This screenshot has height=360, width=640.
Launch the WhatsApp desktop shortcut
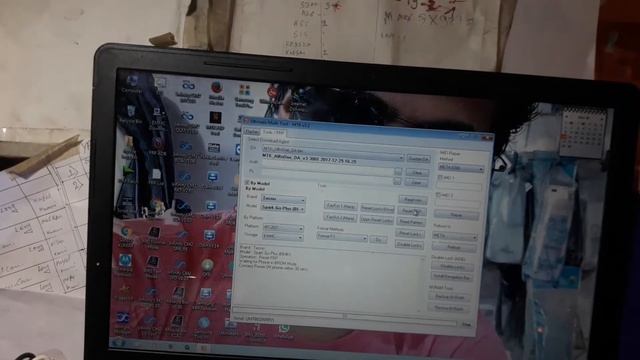coord(284,331)
